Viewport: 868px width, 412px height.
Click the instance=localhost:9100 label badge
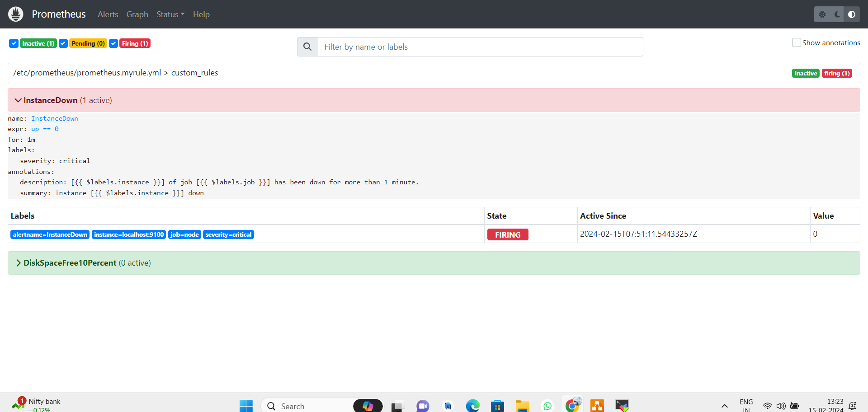click(x=128, y=234)
